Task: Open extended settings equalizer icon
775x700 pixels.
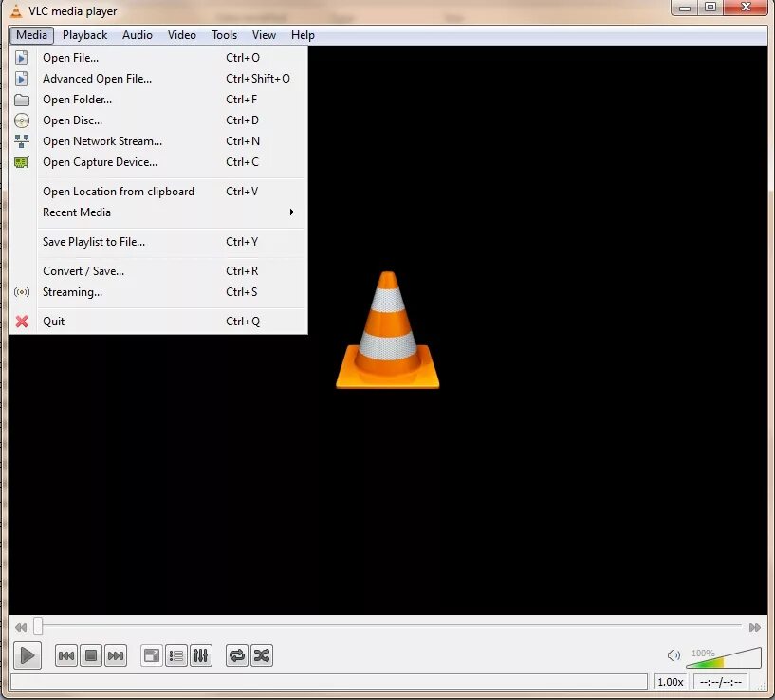Action: [201, 656]
